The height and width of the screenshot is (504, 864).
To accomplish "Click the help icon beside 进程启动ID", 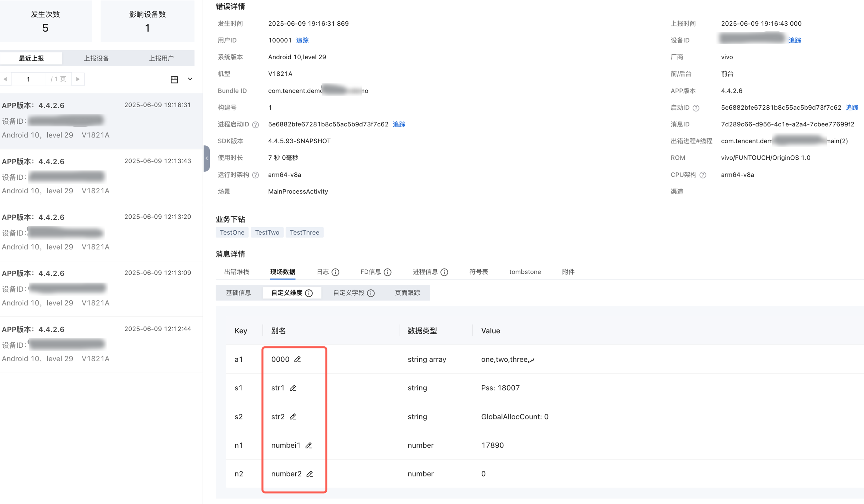I will click(255, 125).
